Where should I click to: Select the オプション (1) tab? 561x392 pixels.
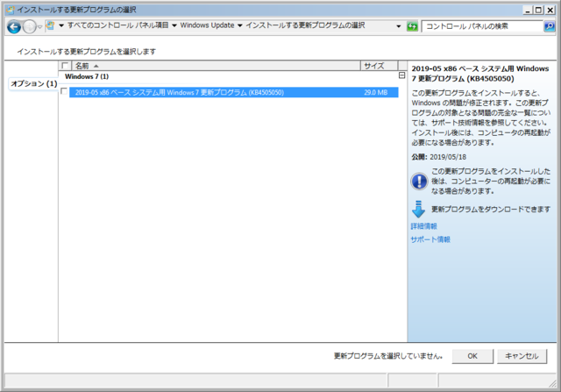(33, 84)
